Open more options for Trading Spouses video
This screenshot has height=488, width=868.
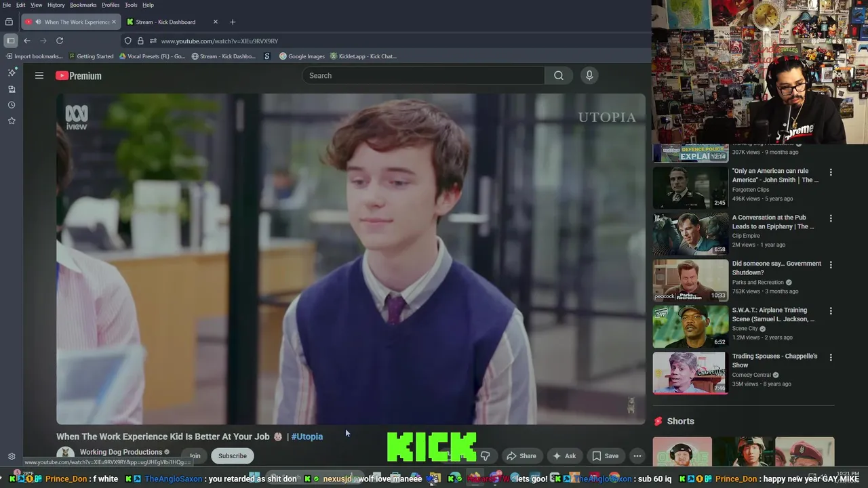(x=831, y=357)
